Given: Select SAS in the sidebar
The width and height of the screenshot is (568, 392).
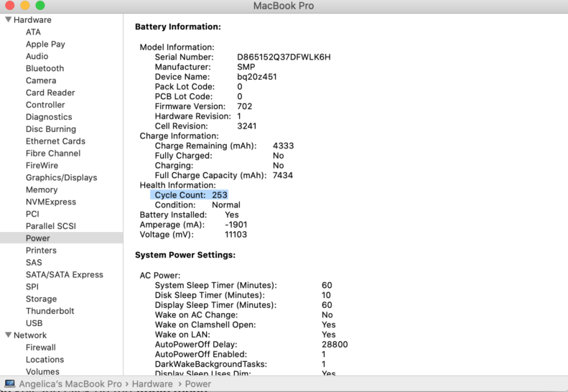Looking at the screenshot, I should tap(34, 262).
